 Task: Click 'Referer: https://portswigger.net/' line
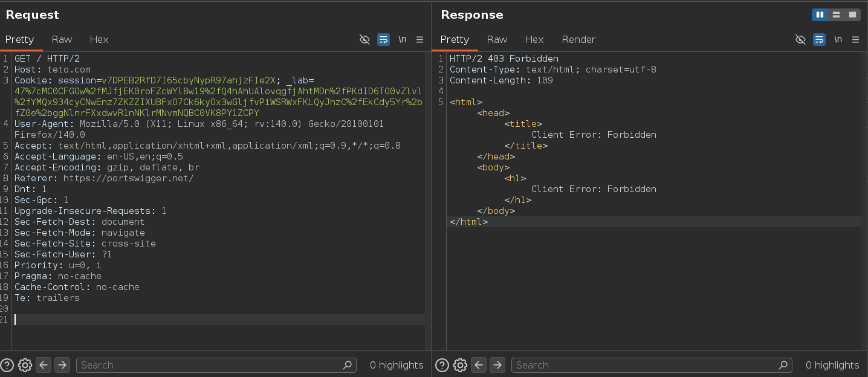click(x=104, y=178)
